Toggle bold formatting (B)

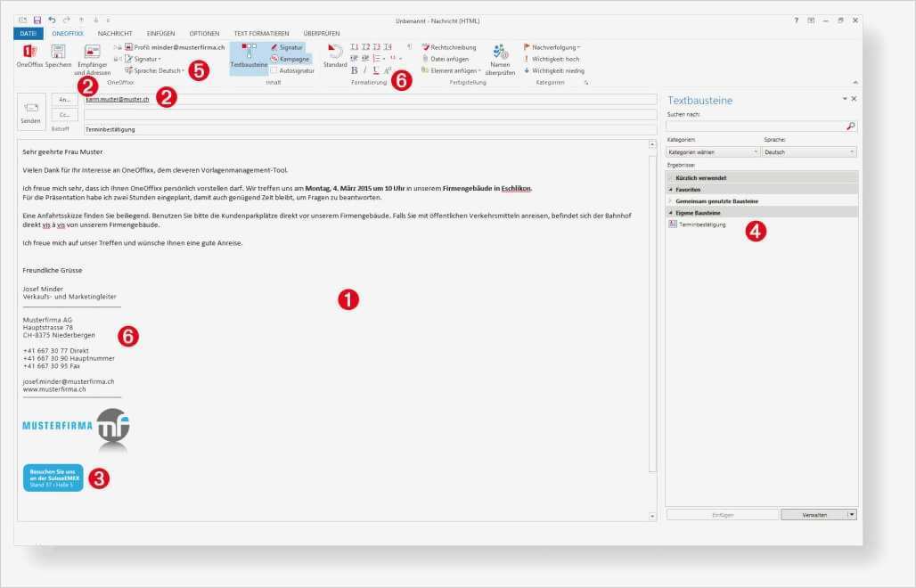click(354, 70)
